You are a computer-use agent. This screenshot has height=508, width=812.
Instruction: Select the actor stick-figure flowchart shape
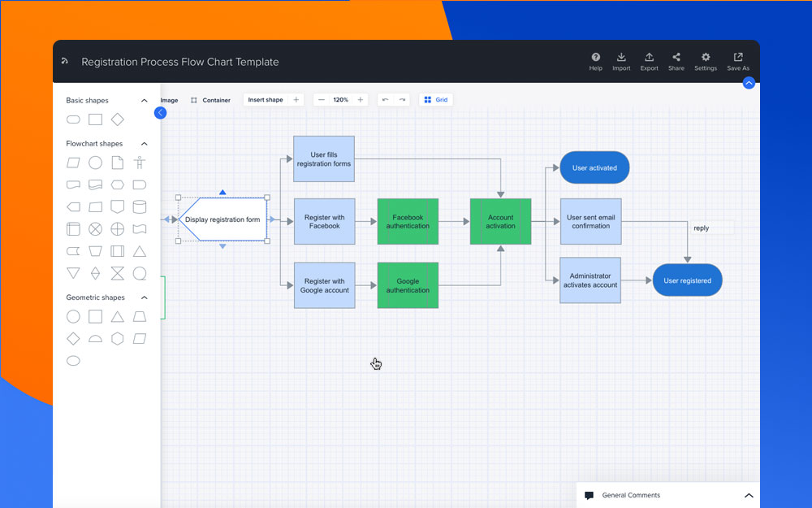(140, 163)
